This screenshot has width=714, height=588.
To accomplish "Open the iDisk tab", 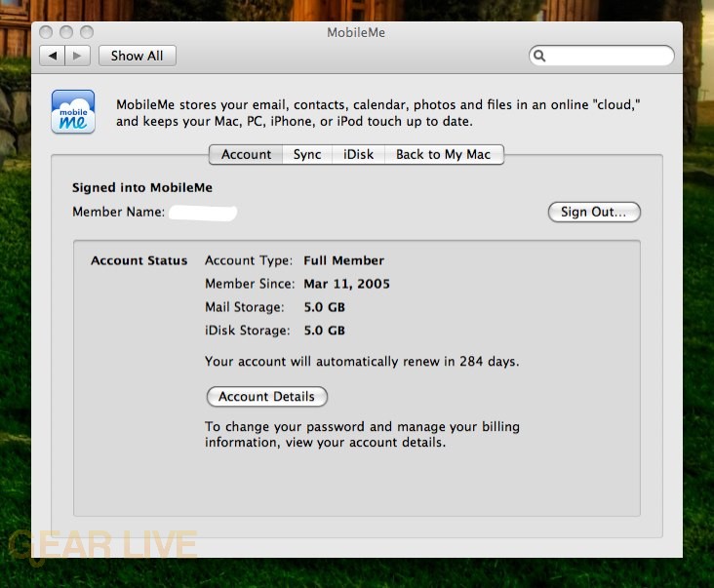I will click(x=358, y=154).
